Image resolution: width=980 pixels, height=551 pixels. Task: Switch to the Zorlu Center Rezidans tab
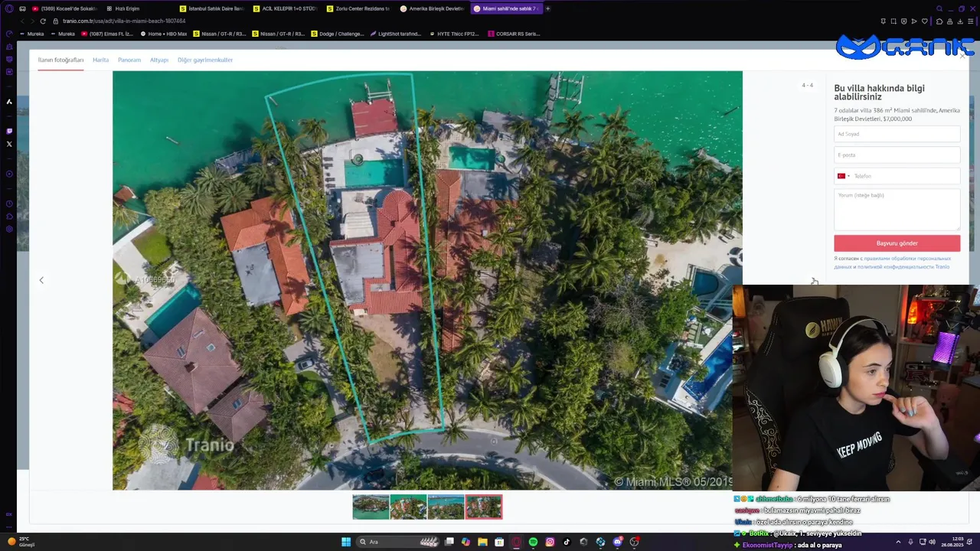click(358, 8)
